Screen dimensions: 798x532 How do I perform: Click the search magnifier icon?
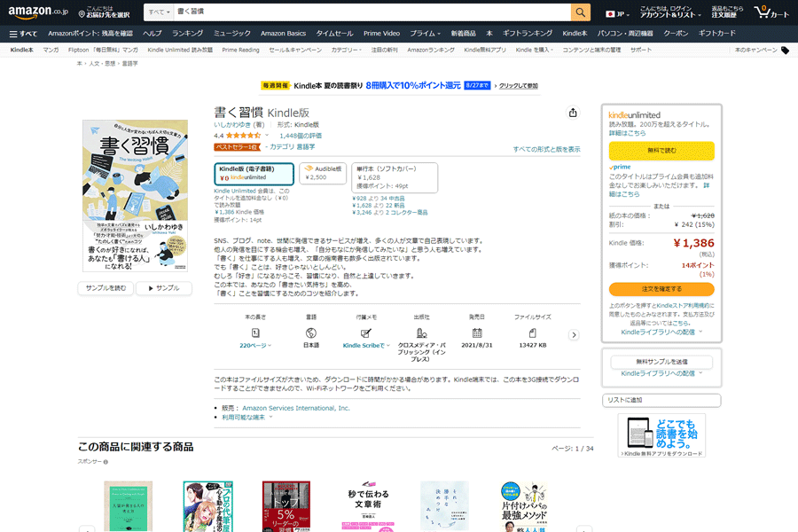580,13
